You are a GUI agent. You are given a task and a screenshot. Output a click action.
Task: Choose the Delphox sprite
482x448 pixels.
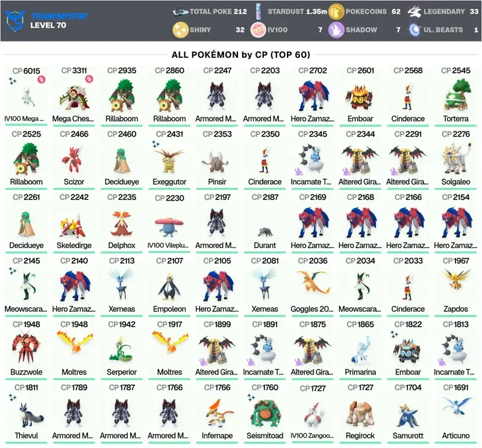tap(121, 223)
